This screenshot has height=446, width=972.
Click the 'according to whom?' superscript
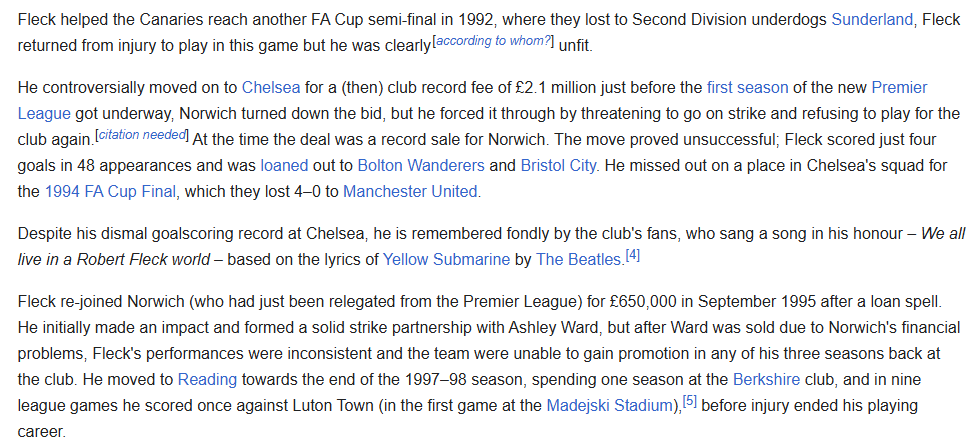[x=493, y=43]
